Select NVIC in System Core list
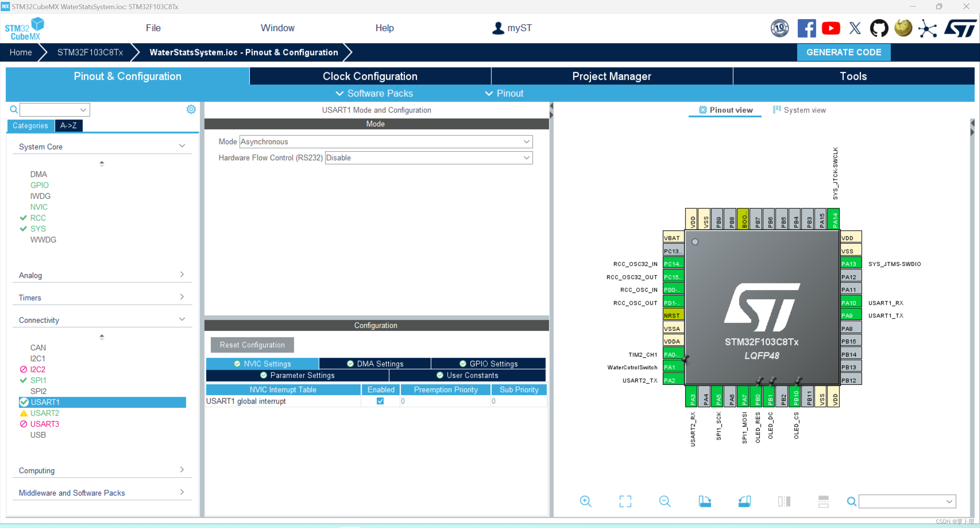This screenshot has width=980, height=528. pos(39,207)
